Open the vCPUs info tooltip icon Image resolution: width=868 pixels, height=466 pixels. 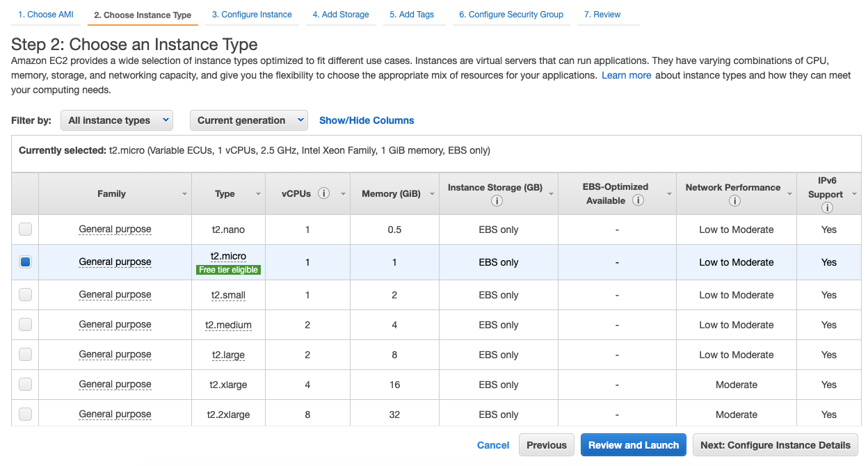click(325, 193)
